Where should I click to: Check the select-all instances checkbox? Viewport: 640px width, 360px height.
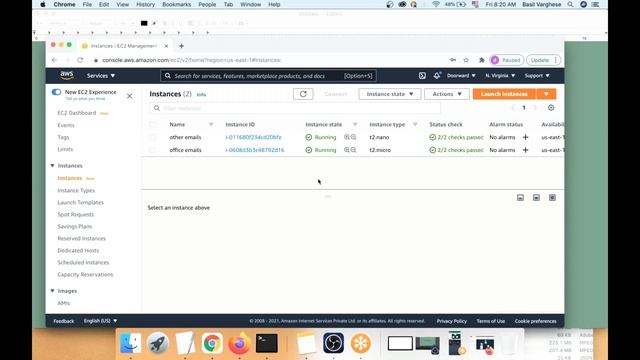(153, 124)
